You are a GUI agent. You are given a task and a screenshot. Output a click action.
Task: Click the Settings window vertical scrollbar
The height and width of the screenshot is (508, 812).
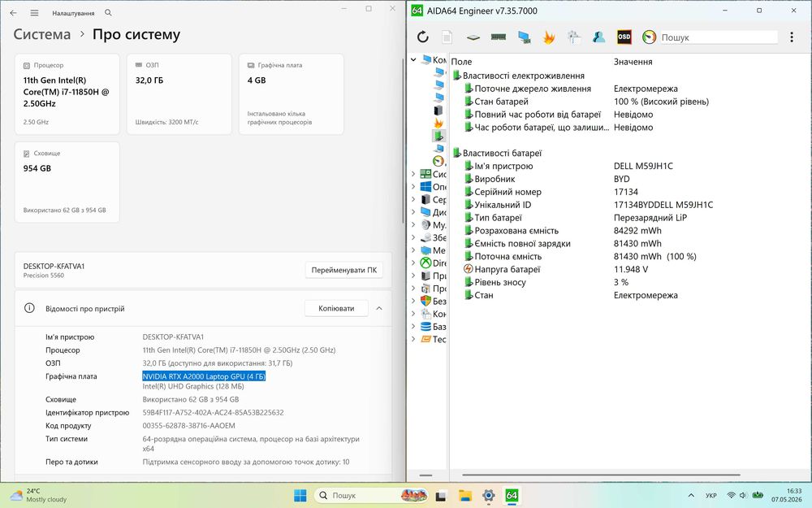(x=403, y=140)
